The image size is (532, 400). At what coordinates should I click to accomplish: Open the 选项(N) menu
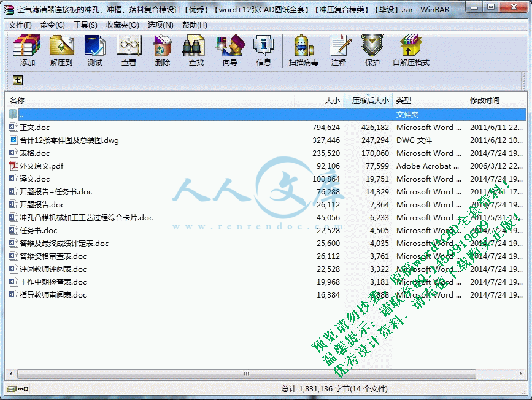tap(161, 25)
